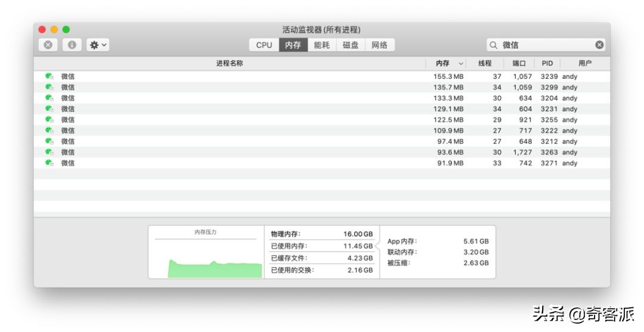Image resolution: width=644 pixels, height=332 pixels.
Task: Select WeChat icon of process PID 3212
Action: tap(49, 141)
